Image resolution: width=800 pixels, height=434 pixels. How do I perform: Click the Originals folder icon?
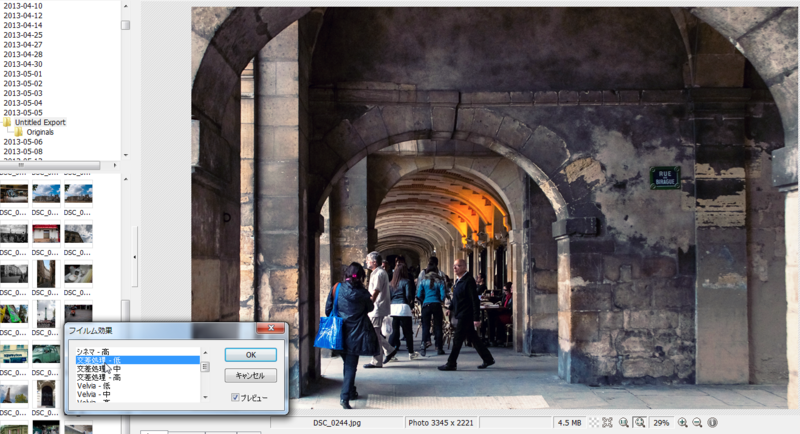pos(19,132)
